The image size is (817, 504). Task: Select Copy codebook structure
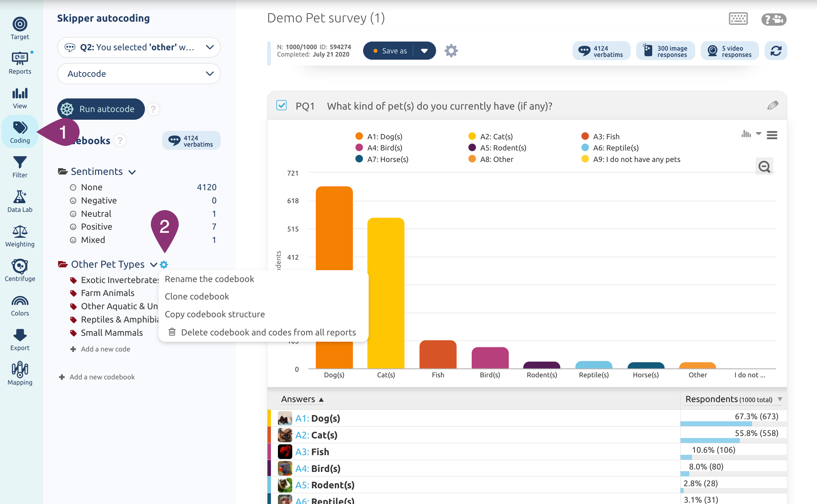[214, 314]
